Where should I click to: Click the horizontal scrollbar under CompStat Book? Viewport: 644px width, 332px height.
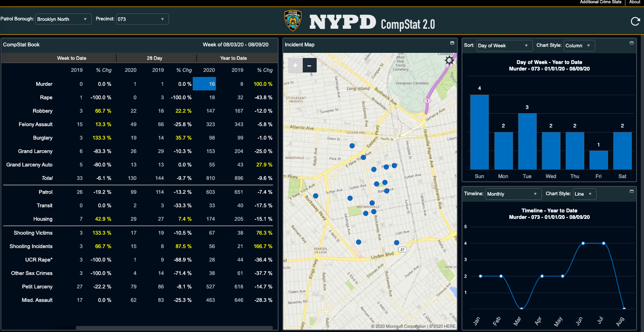point(174,328)
